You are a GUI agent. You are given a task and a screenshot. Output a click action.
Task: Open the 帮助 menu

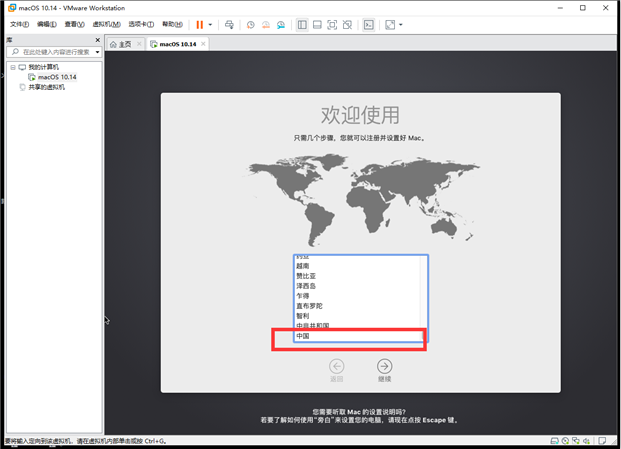coord(172,25)
